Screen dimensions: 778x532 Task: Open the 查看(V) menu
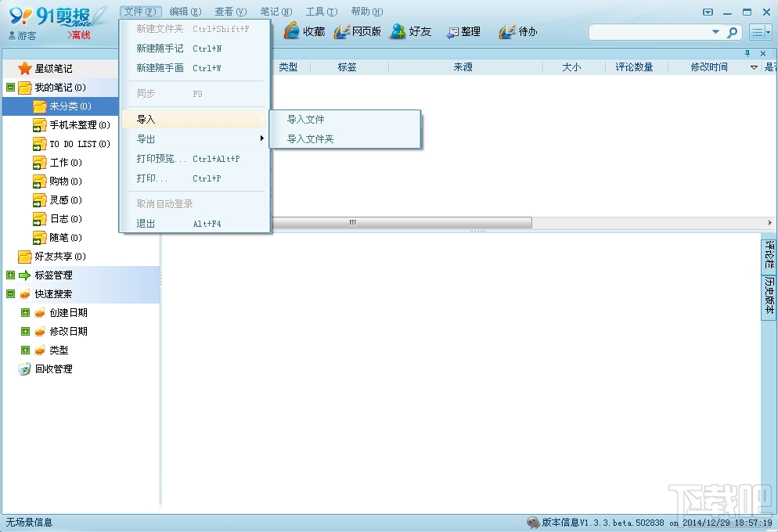tap(231, 12)
